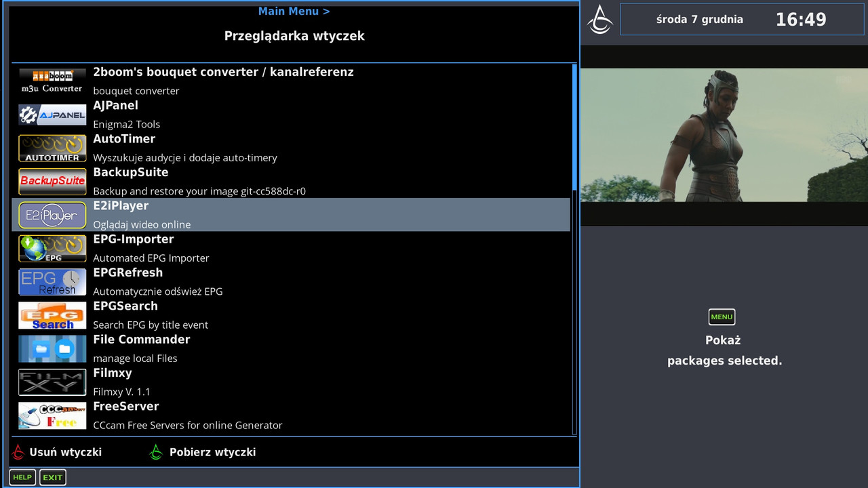Click the AJPanel plugin icon

click(52, 115)
